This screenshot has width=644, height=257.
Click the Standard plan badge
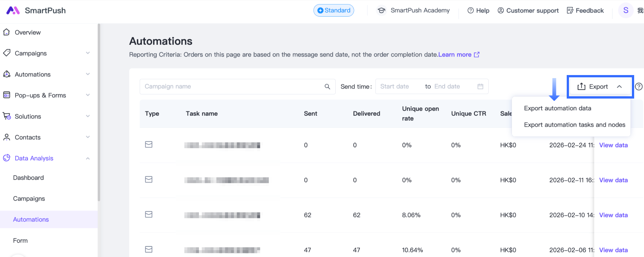pyautogui.click(x=334, y=11)
